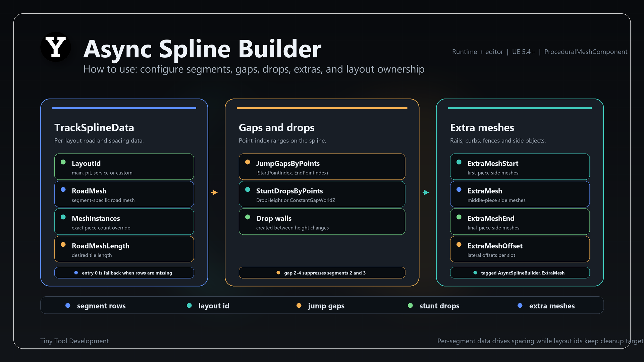Click 'desired tile length' description
This screenshot has height=362, width=644.
pyautogui.click(x=92, y=255)
